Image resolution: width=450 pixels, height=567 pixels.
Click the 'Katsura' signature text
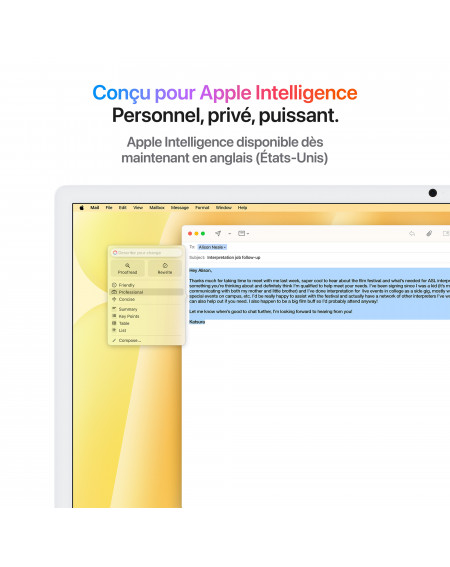197,322
